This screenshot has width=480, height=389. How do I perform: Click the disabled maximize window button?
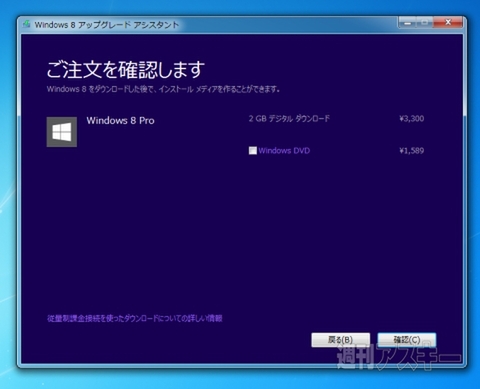(425, 22)
